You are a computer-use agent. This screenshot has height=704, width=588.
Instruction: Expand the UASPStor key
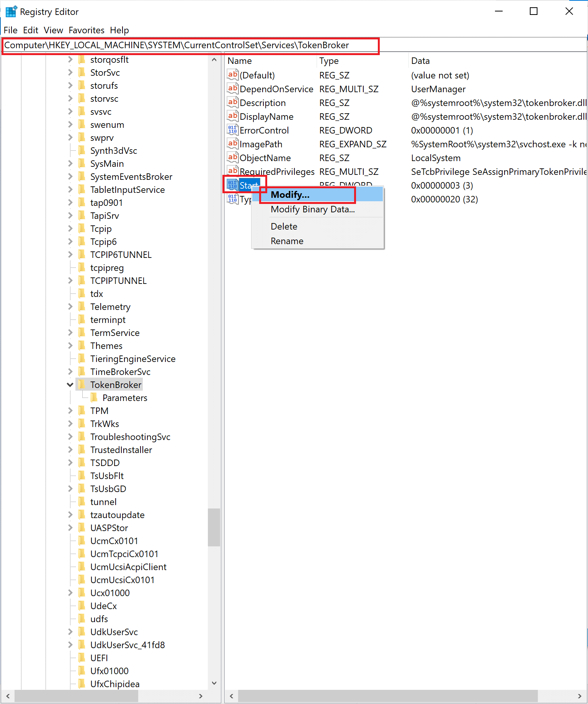click(70, 528)
